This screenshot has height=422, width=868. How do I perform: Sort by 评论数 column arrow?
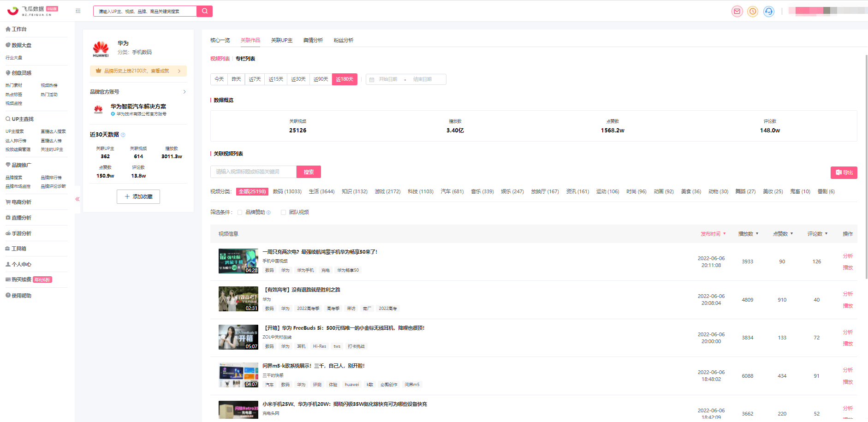[x=826, y=234]
